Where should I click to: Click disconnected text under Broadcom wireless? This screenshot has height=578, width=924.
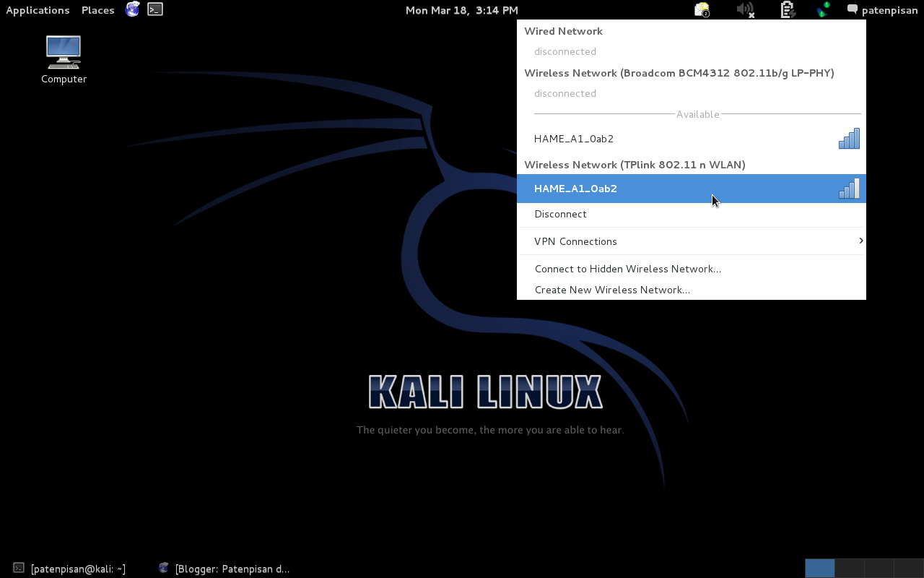pyautogui.click(x=565, y=93)
